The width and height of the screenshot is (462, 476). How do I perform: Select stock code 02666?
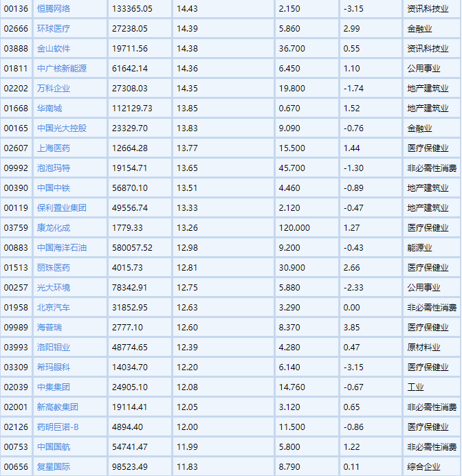tap(16, 29)
